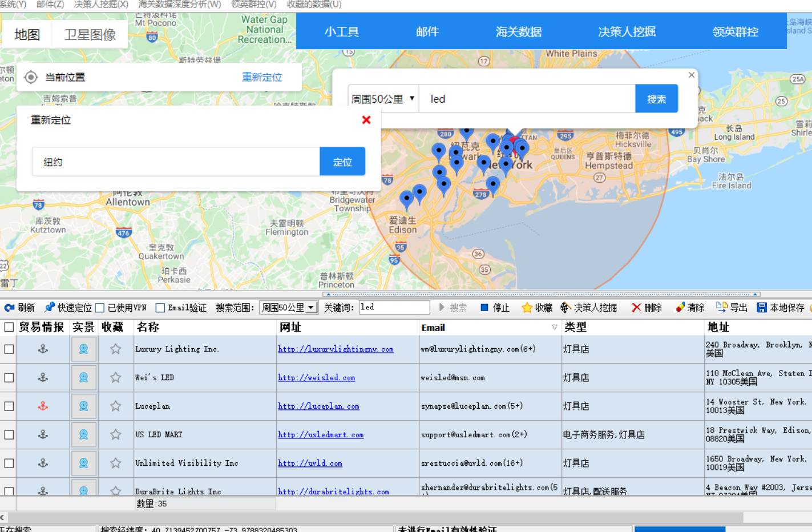Toggle the Email verification checkbox
Image resolution: width=812 pixels, height=532 pixels.
160,308
